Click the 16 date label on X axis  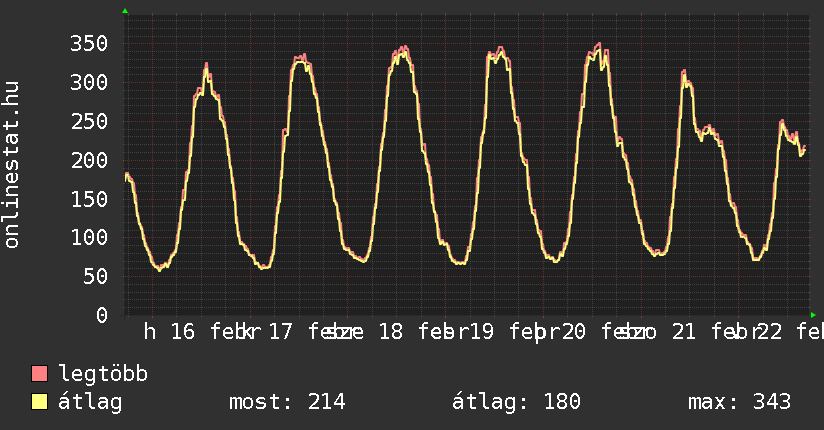pos(182,332)
